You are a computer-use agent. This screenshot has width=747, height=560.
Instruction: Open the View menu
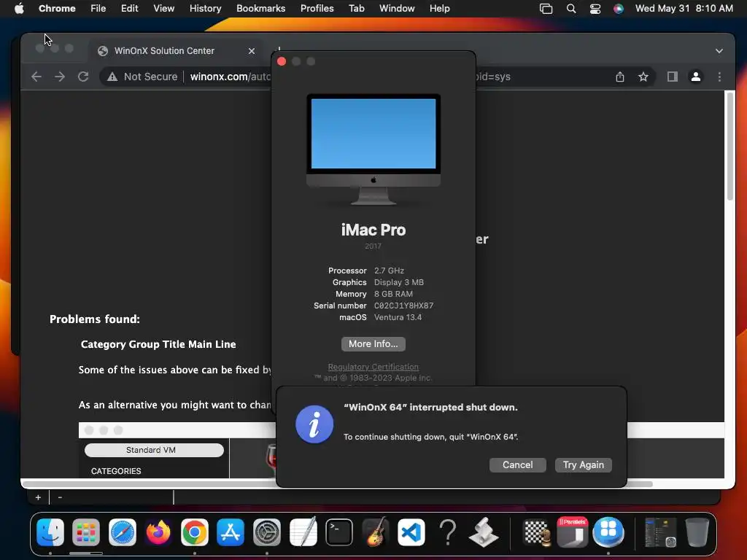163,8
